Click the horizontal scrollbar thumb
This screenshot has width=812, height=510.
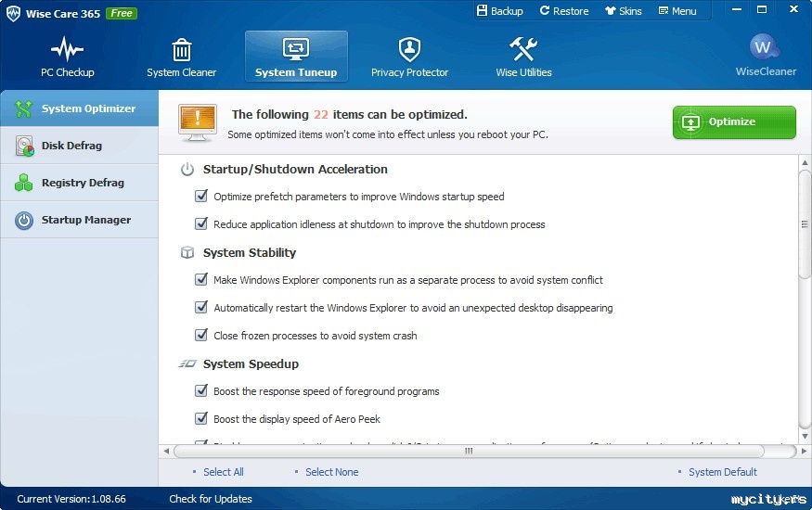point(469,451)
